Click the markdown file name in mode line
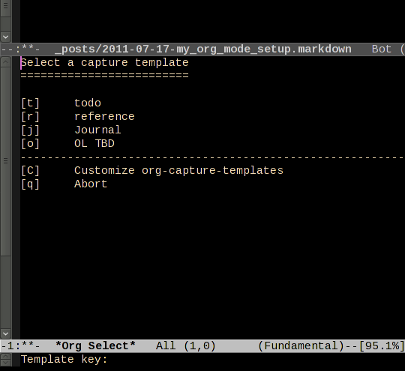 pyautogui.click(x=203, y=49)
